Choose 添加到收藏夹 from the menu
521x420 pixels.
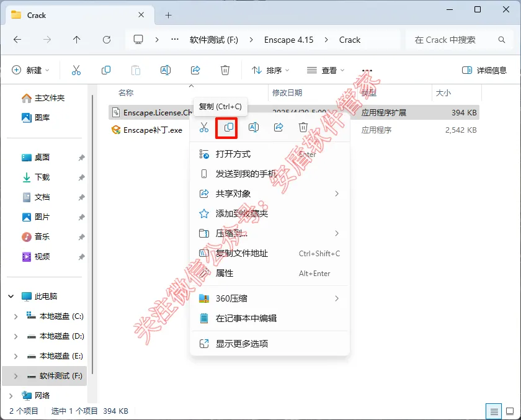(270, 213)
